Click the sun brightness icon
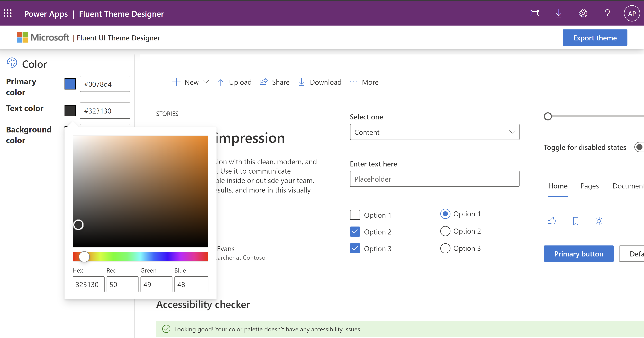This screenshot has width=644, height=338. point(599,221)
